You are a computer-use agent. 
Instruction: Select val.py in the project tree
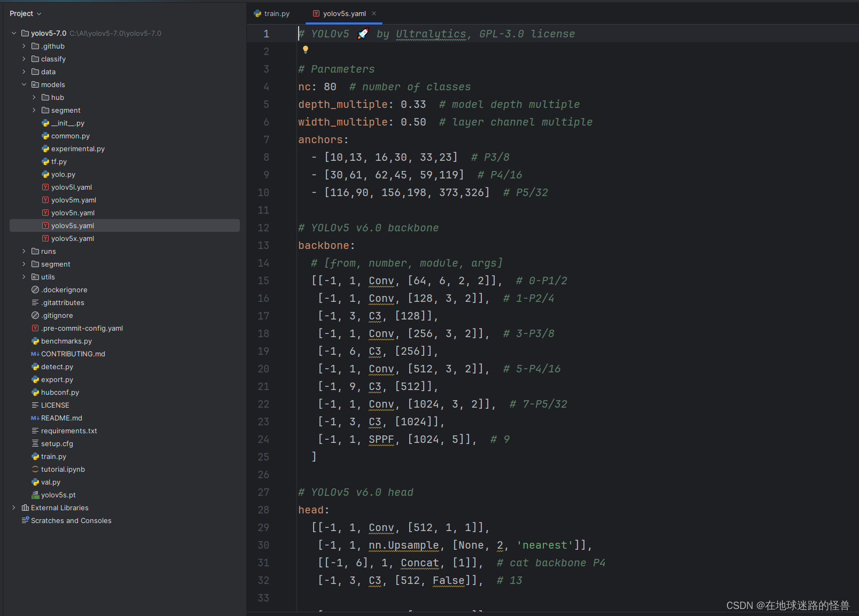click(x=51, y=482)
